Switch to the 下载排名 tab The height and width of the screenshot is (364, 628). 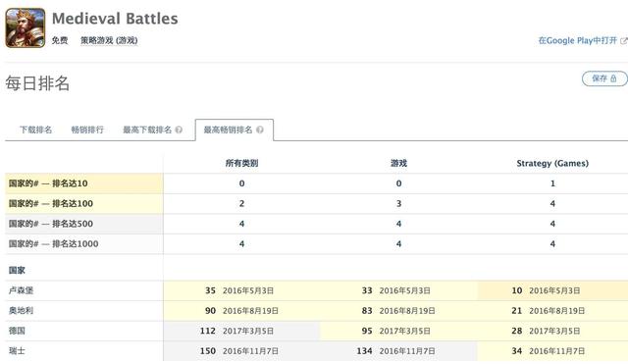36,130
